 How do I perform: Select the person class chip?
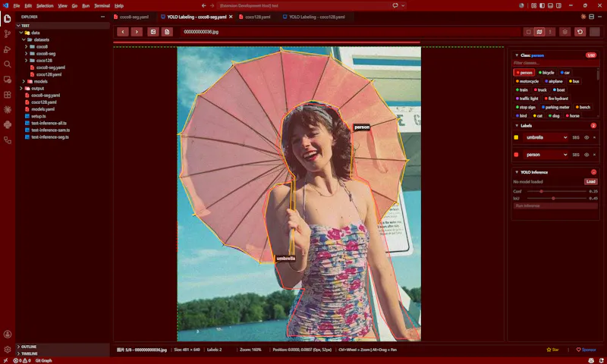tap(524, 72)
